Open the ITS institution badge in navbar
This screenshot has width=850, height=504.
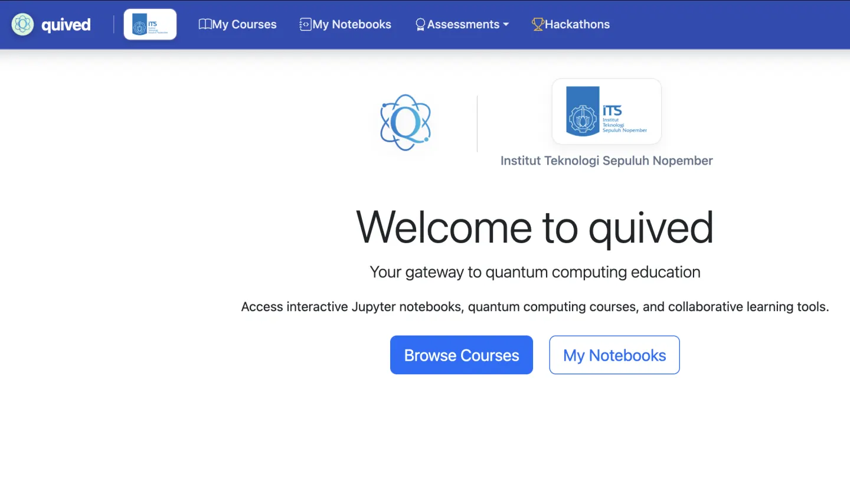[x=150, y=24]
